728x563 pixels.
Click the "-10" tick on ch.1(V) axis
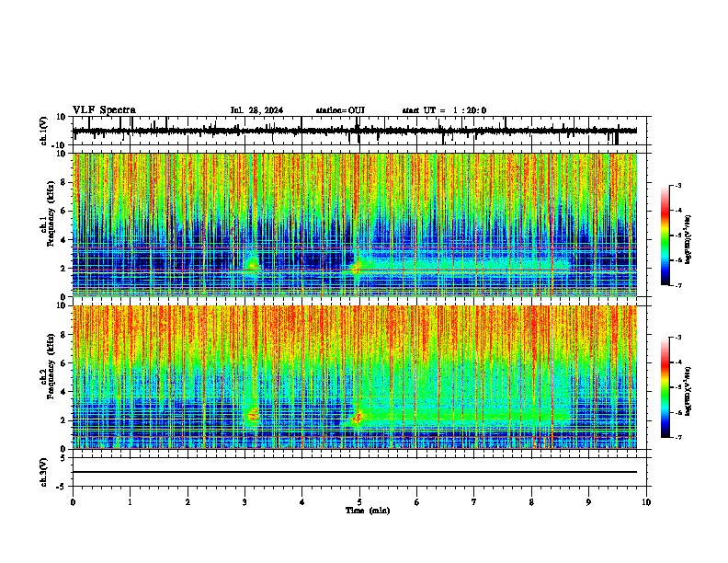(x=60, y=145)
